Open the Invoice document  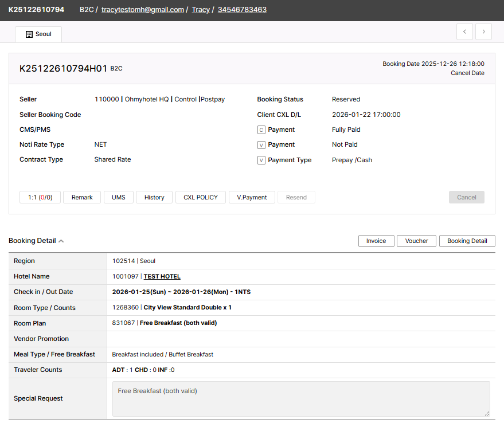coord(376,241)
